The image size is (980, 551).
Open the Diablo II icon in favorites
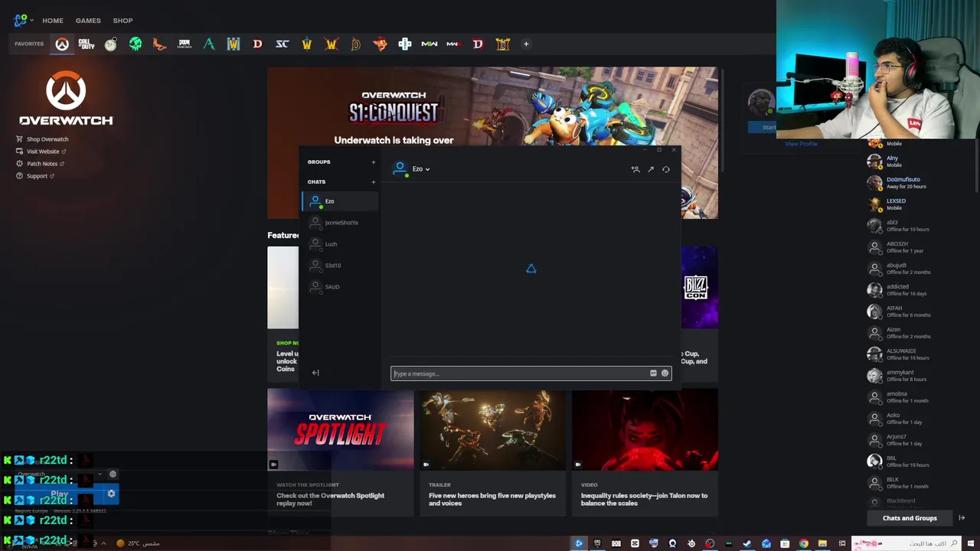502,44
